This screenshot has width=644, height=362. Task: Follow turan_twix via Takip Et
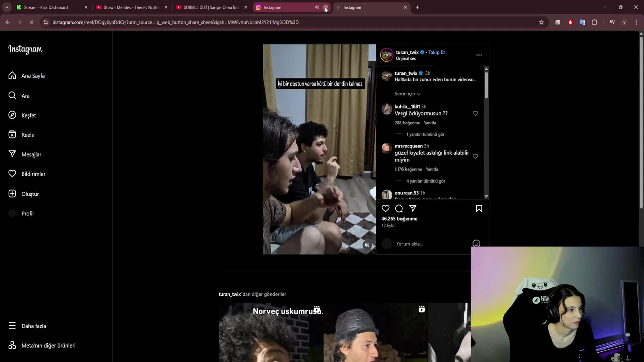437,52
